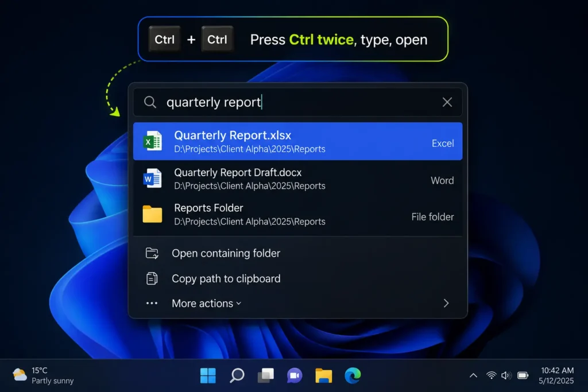Open the Quarterly Report.xlsx result
Screen dimensions: 588x392
[x=298, y=141]
